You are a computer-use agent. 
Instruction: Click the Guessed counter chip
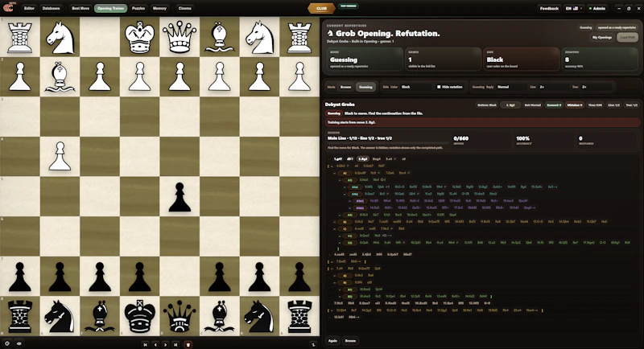pos(554,105)
